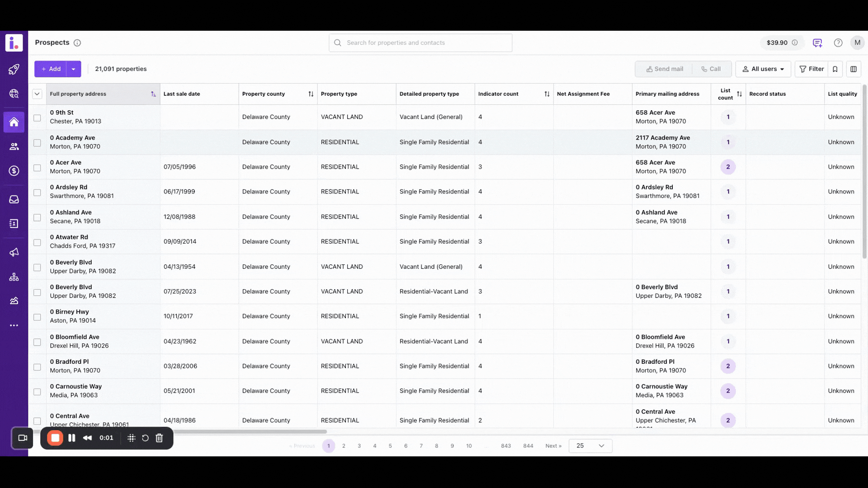
Task: Click the megaphone campaigns sidebar icon
Action: click(x=14, y=252)
